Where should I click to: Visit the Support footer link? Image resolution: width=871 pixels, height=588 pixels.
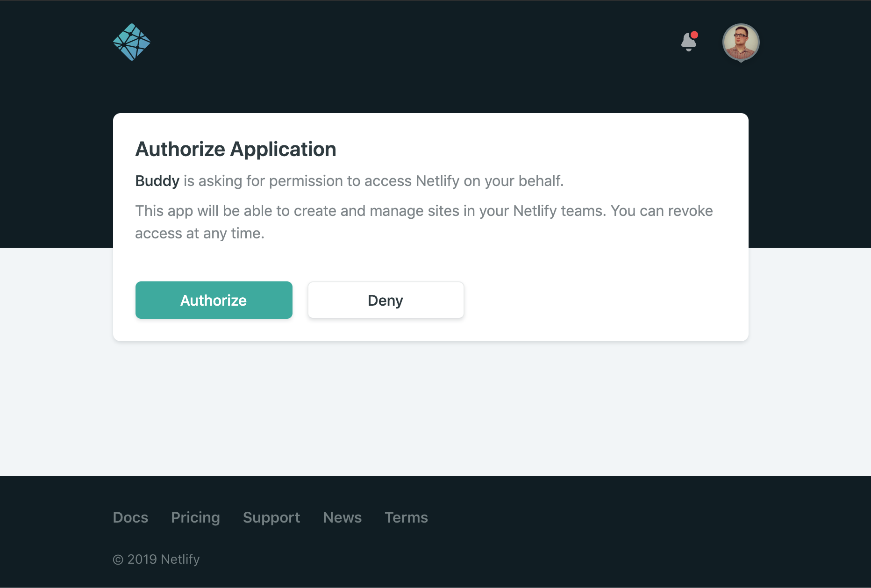point(271,517)
